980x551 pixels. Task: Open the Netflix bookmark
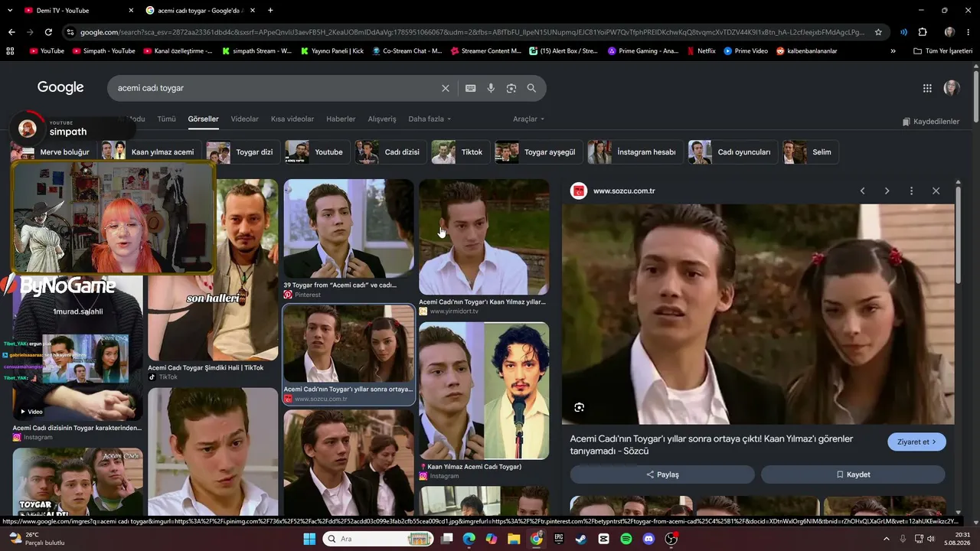pos(701,51)
